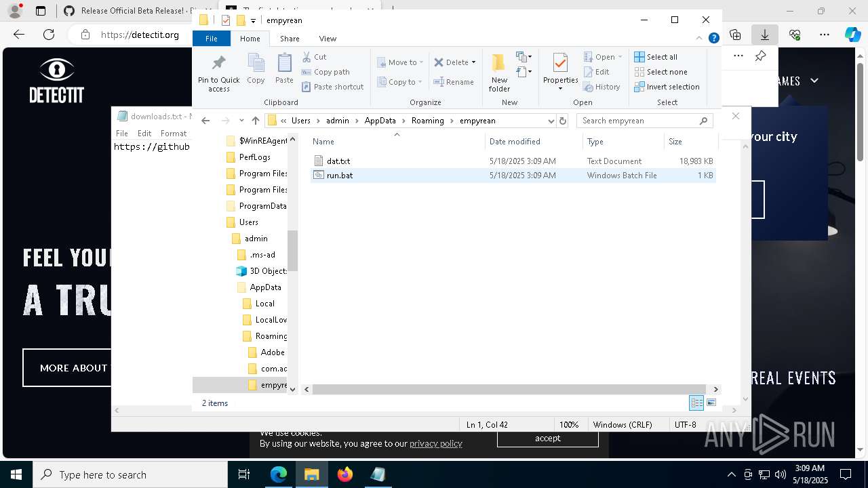This screenshot has height=488, width=868.
Task: Go up one folder level
Action: pos(255,121)
